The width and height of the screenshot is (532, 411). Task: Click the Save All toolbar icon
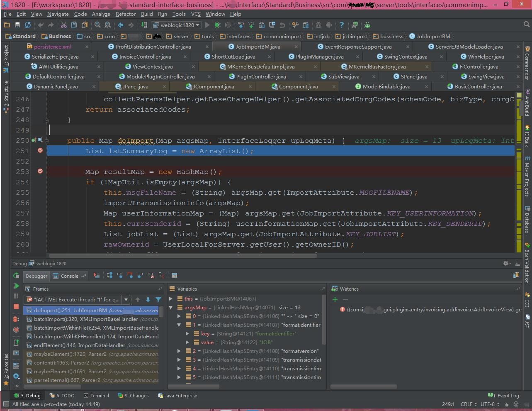point(17,25)
